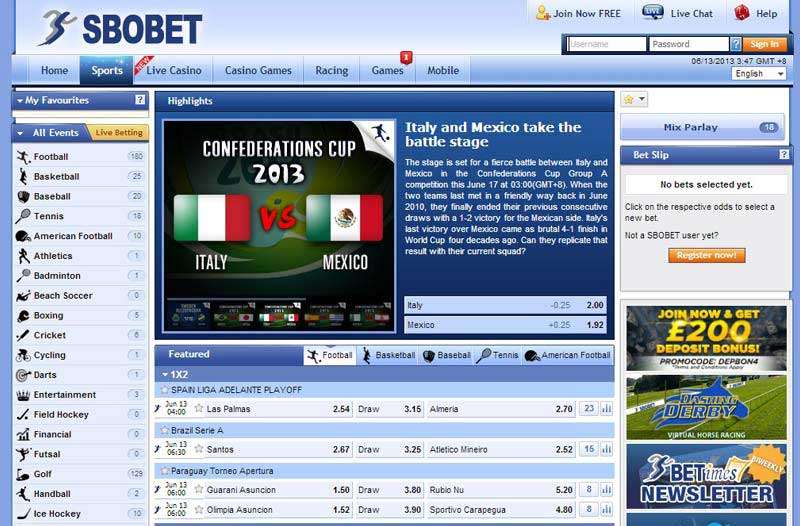This screenshot has width=800, height=526.
Task: Click Join Now FREE link
Action: pyautogui.click(x=578, y=14)
